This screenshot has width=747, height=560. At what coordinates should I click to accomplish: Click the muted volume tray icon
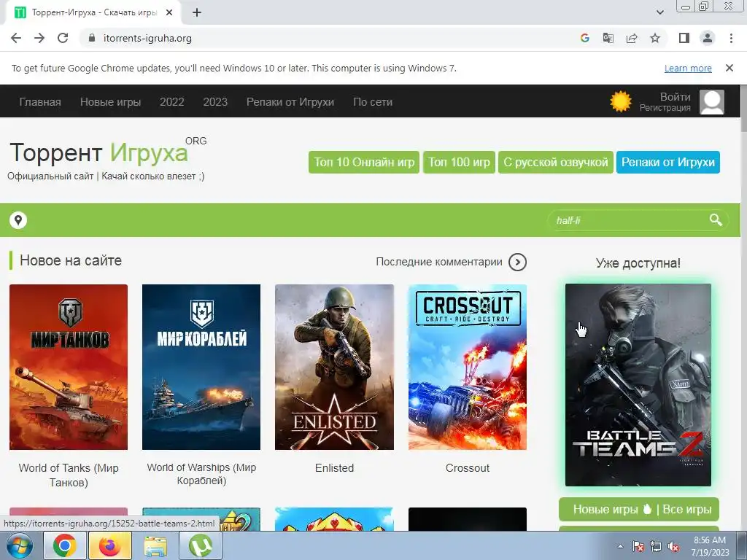click(x=673, y=546)
